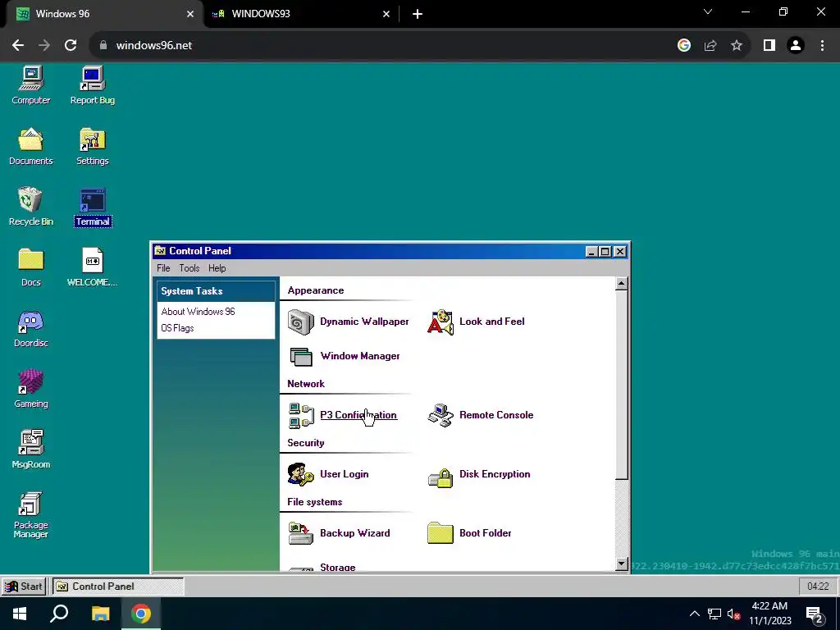Open the Docs folder on desktop
The image size is (840, 630).
pyautogui.click(x=30, y=267)
